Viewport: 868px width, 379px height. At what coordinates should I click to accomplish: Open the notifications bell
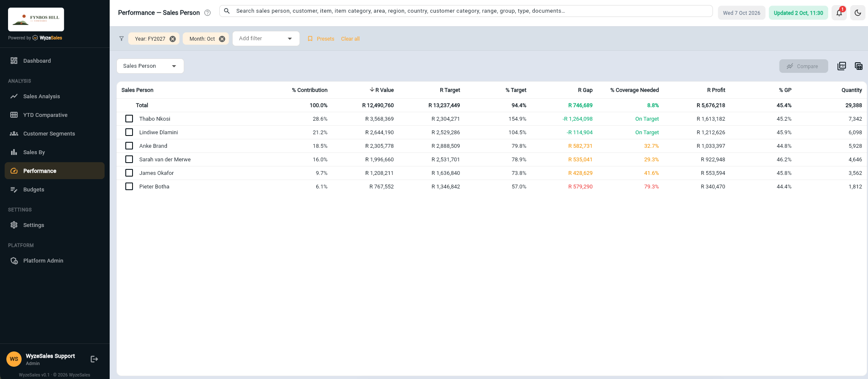click(x=839, y=13)
